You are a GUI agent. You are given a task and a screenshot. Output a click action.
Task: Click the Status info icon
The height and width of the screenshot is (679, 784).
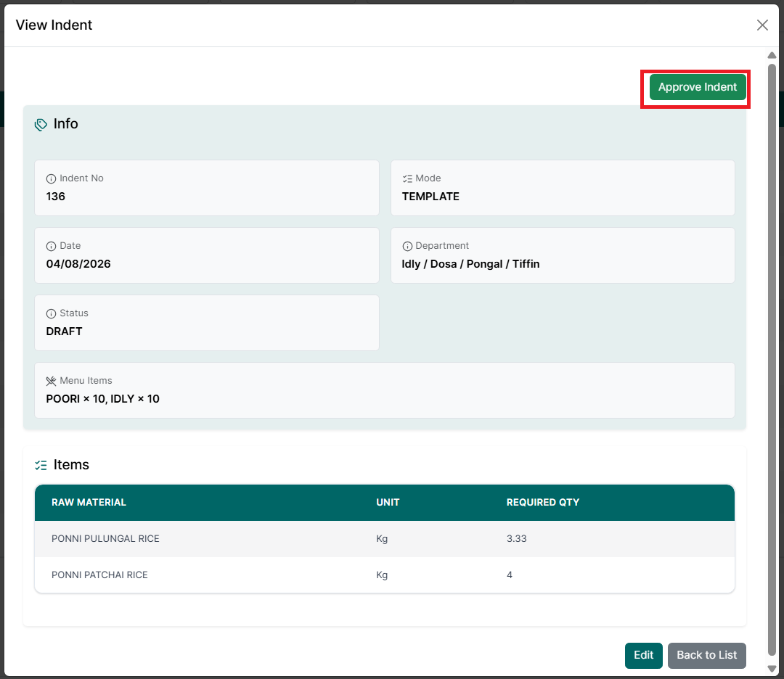[51, 313]
